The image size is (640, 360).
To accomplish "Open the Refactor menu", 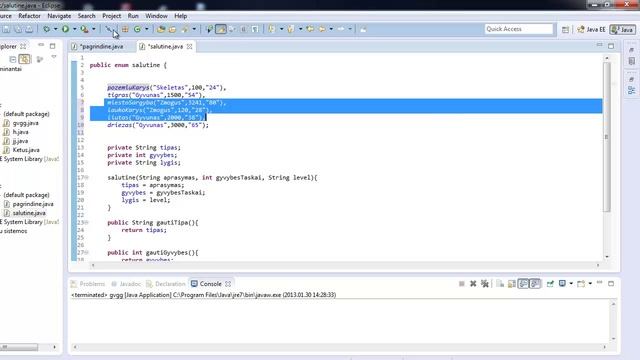I will coord(29,16).
